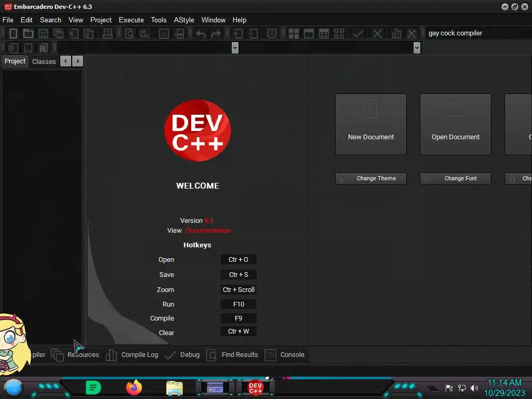Open the compiler set selector combo box
Viewport: 532px width, 399px height.
[478, 33]
